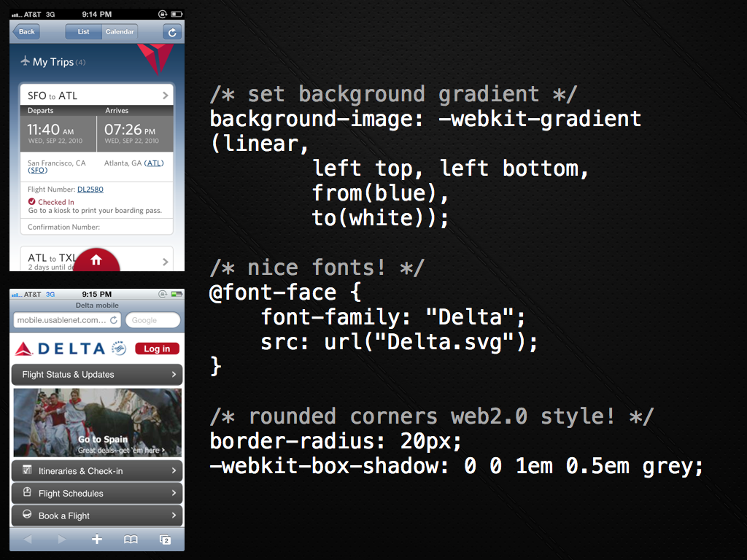Select the List view tab

pos(83,31)
